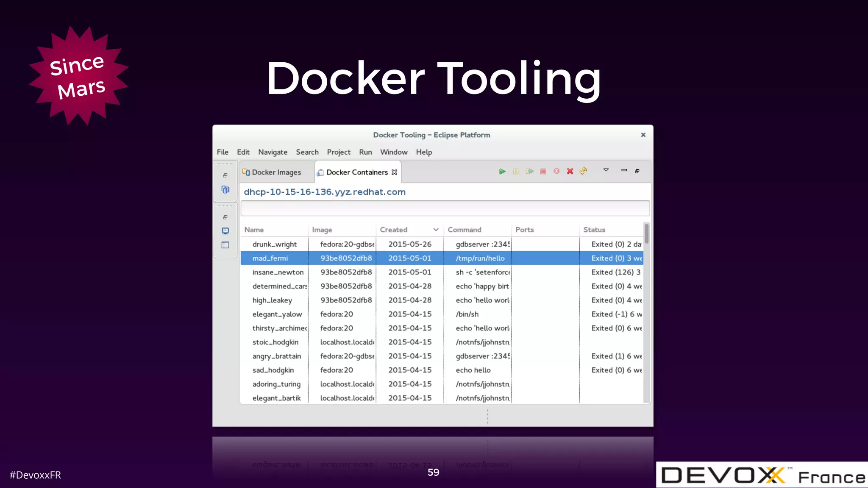Select the adoring_turing container row
The height and width of the screenshot is (488, 868).
[442, 384]
